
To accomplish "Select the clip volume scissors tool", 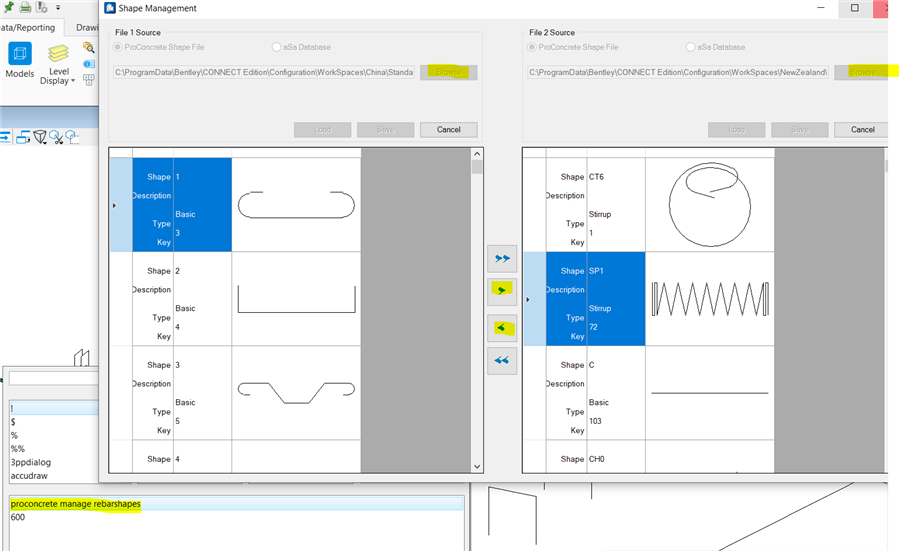I will (56, 137).
